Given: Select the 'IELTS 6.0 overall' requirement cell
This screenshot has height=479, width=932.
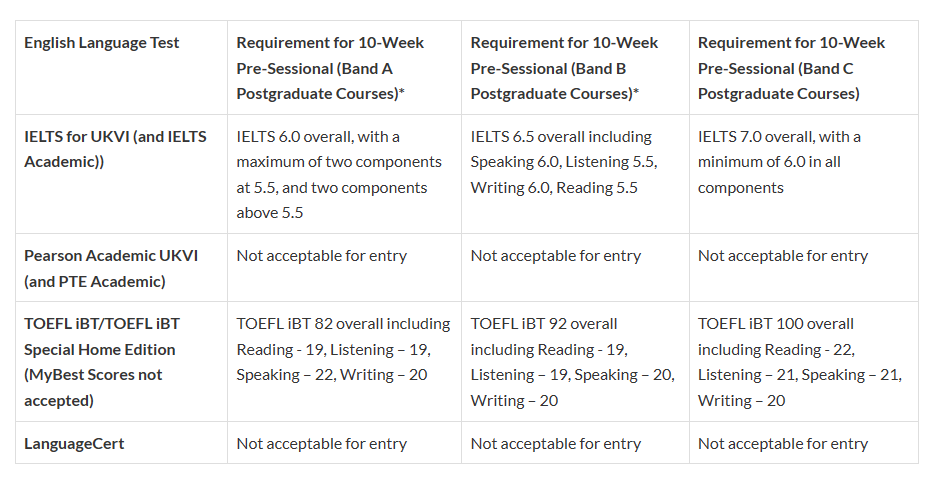Looking at the screenshot, I should [339, 174].
